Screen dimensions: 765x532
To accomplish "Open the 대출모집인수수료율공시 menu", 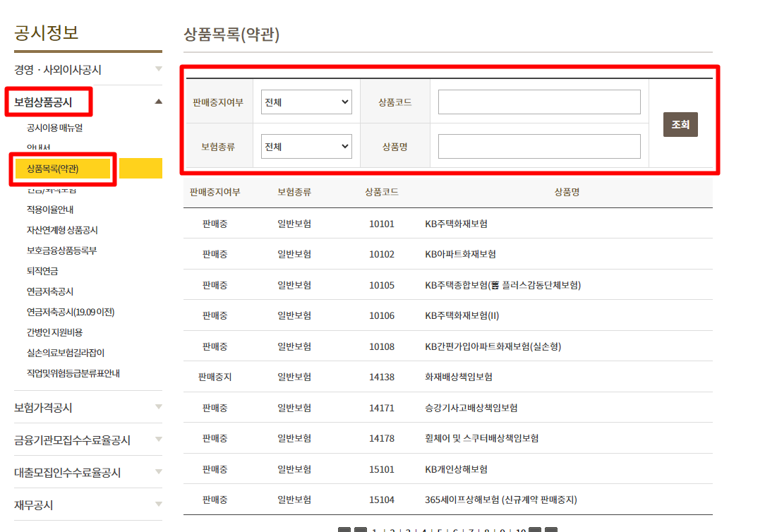I will (x=67, y=473).
